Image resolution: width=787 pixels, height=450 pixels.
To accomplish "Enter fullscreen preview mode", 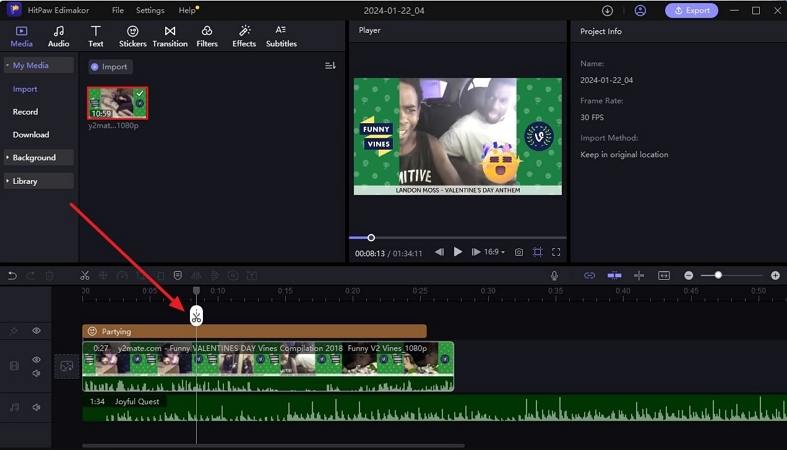I will tap(556, 252).
